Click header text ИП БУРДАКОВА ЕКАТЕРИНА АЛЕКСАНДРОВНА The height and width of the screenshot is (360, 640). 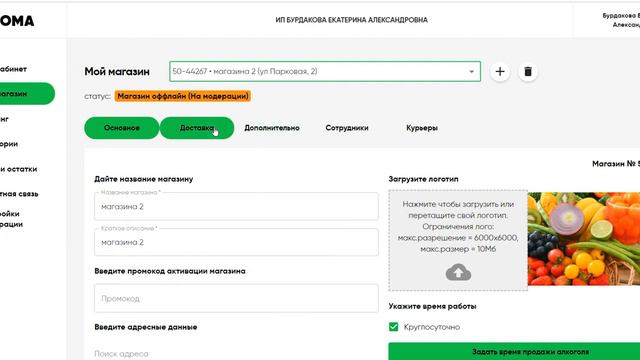pos(351,20)
